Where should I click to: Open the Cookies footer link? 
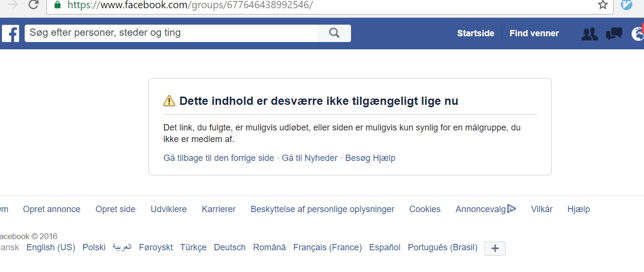pyautogui.click(x=425, y=209)
